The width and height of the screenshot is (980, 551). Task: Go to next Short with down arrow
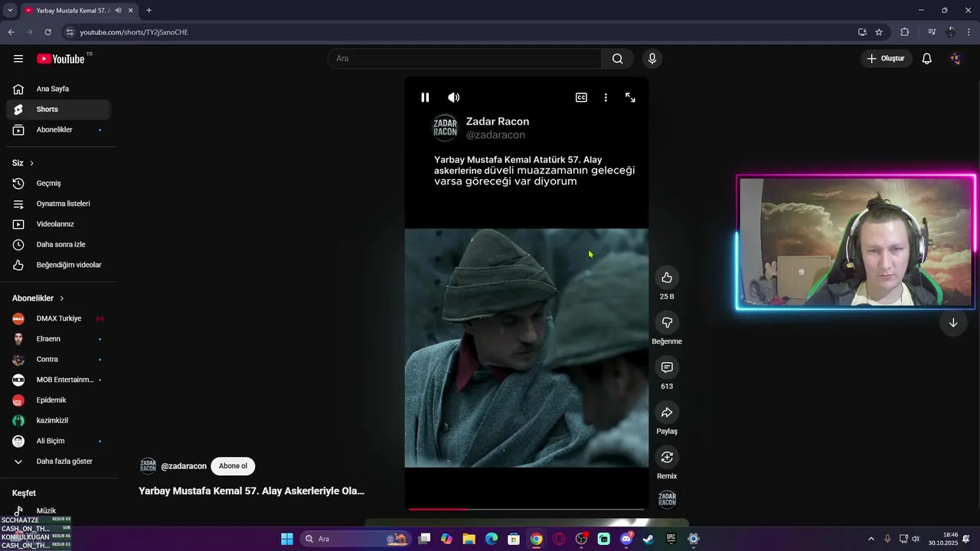pos(953,322)
